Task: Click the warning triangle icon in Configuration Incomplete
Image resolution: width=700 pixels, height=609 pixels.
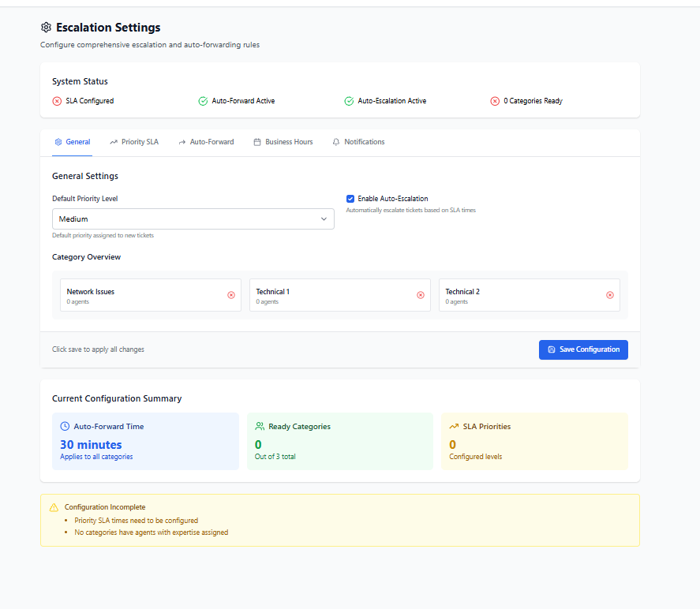Action: (x=54, y=507)
